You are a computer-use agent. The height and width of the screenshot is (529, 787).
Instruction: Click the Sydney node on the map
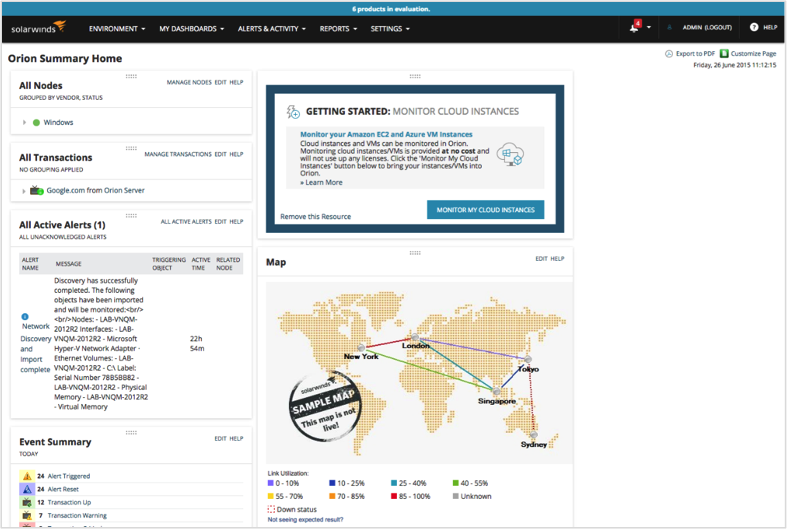pos(534,435)
